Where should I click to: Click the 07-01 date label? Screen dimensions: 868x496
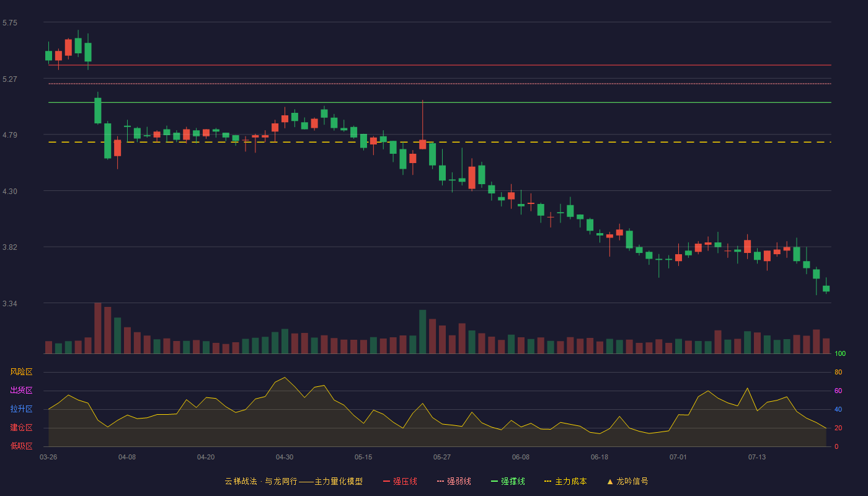coord(678,457)
